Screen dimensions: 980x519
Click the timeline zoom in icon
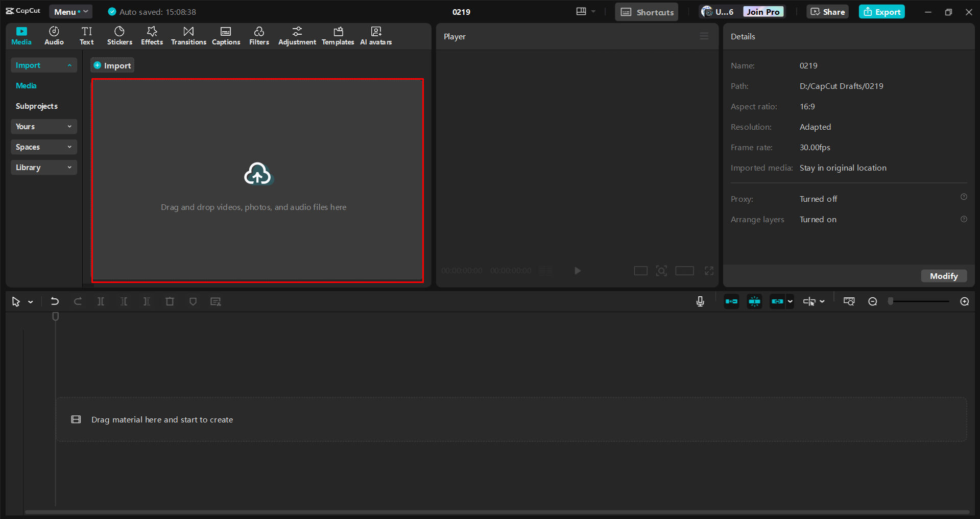964,301
